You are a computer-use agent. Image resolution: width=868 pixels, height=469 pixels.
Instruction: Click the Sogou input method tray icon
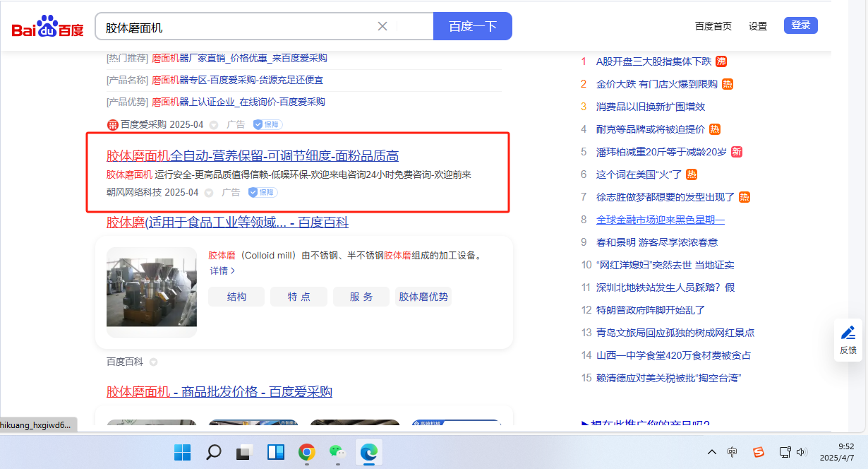(x=758, y=452)
